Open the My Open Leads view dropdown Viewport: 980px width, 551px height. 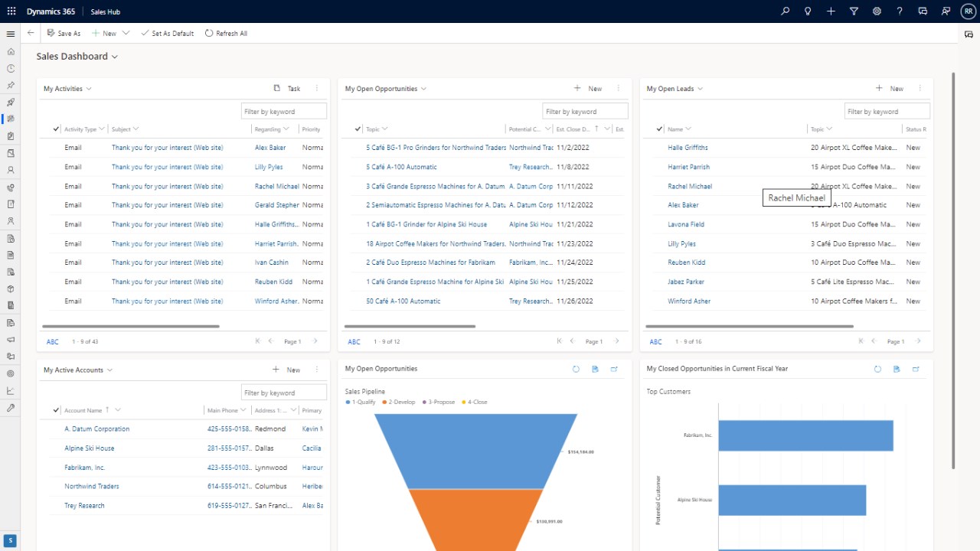tap(700, 89)
